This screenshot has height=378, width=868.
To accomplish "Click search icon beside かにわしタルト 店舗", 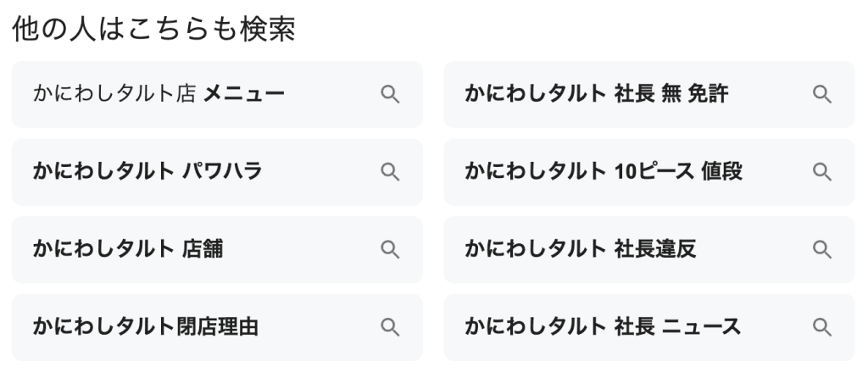I will [x=390, y=249].
